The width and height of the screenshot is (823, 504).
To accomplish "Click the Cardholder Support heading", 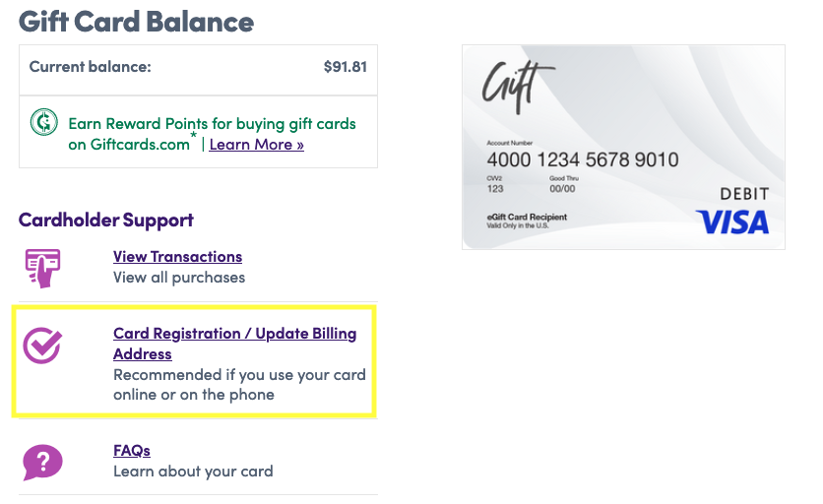I will pyautogui.click(x=106, y=220).
